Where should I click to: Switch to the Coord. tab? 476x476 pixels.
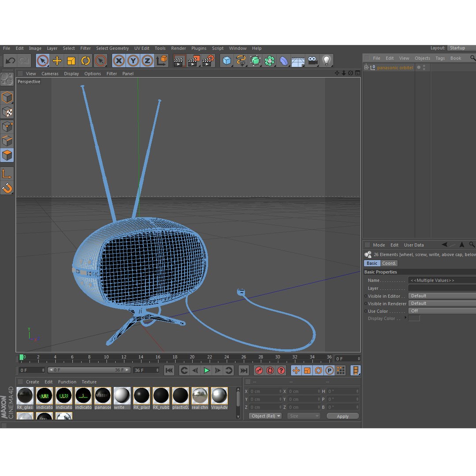389,264
